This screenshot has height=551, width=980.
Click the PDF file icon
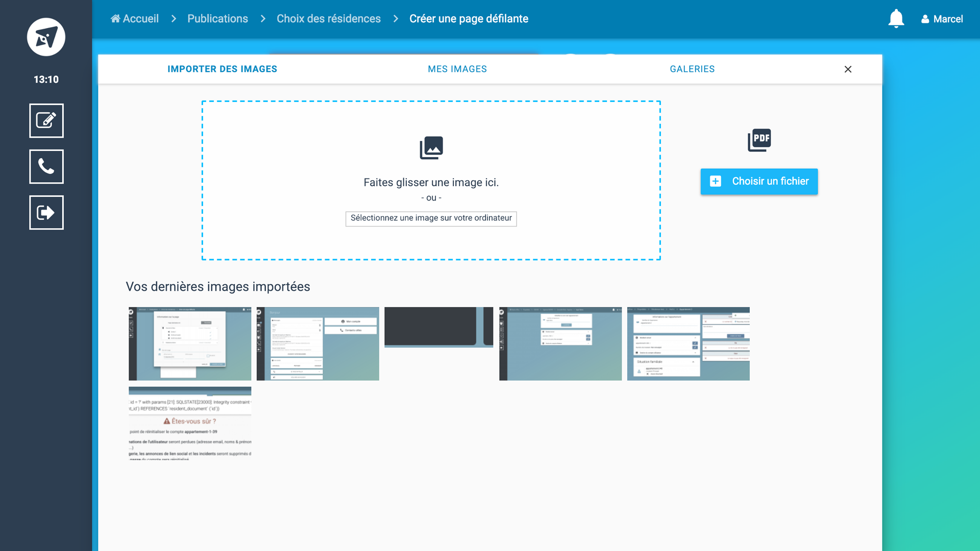coord(759,140)
